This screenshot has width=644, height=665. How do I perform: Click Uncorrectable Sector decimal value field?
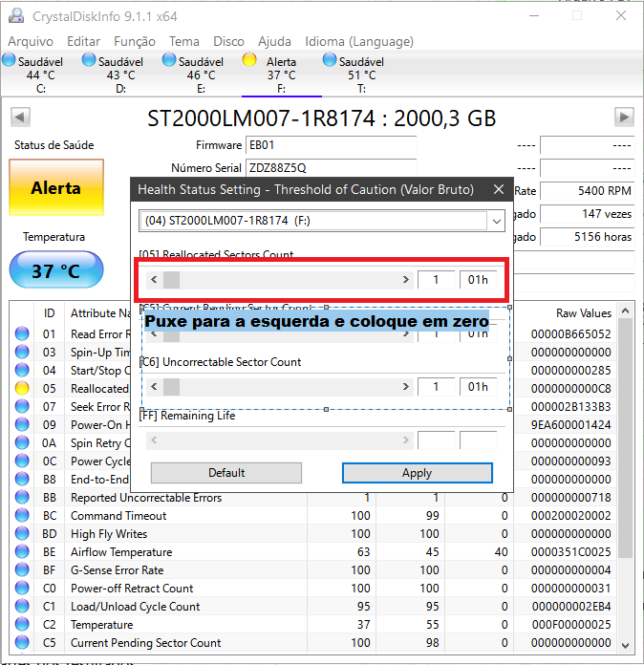(x=436, y=386)
